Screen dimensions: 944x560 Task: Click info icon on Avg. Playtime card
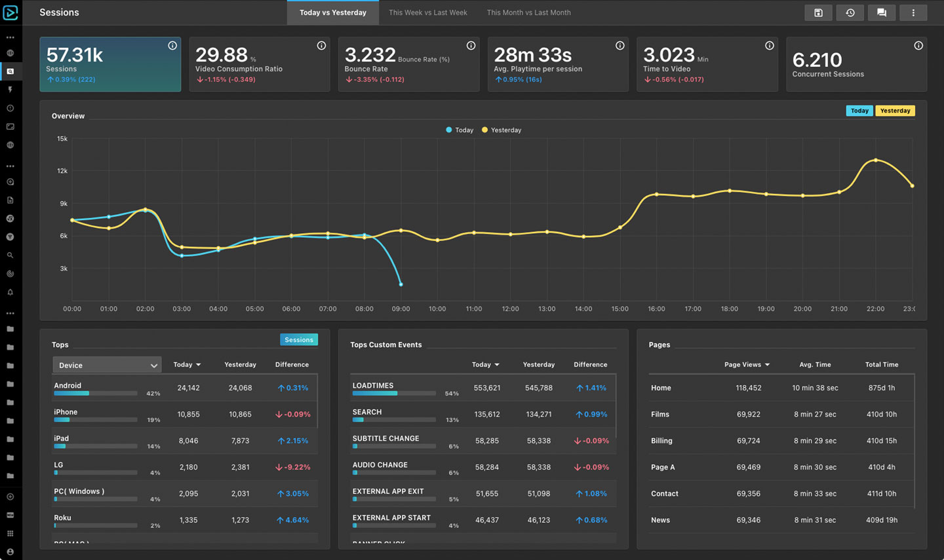point(619,45)
